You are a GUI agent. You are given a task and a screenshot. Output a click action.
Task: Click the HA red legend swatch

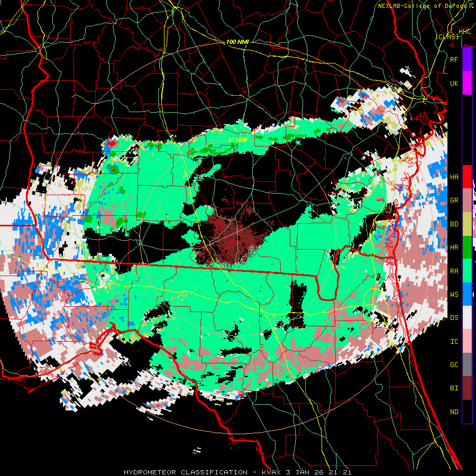point(467,177)
